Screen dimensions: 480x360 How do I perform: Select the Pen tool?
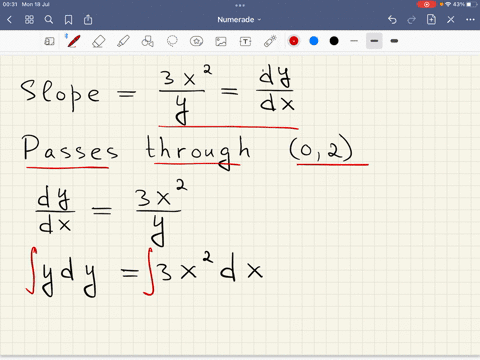click(73, 41)
